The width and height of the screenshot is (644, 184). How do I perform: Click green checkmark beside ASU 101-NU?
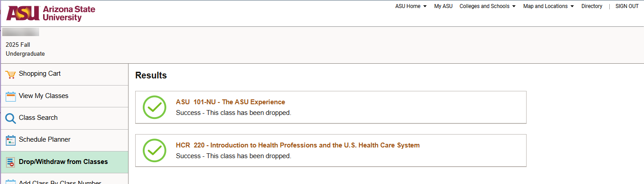point(154,107)
